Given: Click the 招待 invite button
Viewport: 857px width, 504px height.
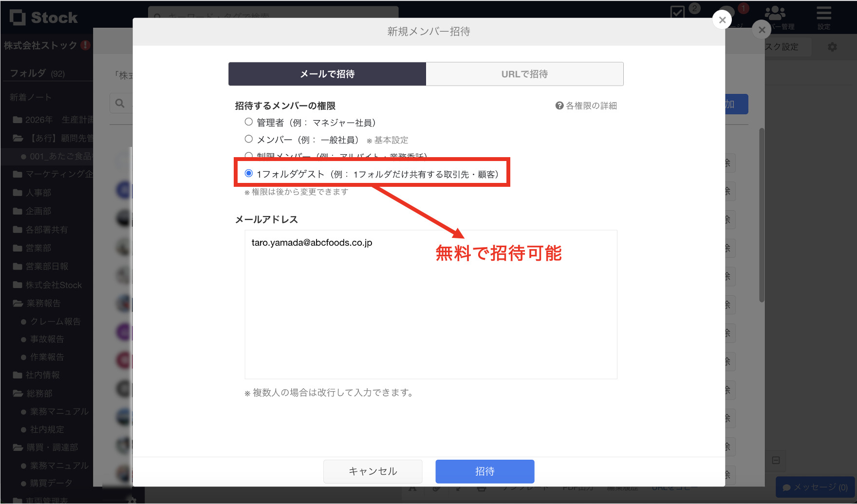Looking at the screenshot, I should click(x=484, y=471).
